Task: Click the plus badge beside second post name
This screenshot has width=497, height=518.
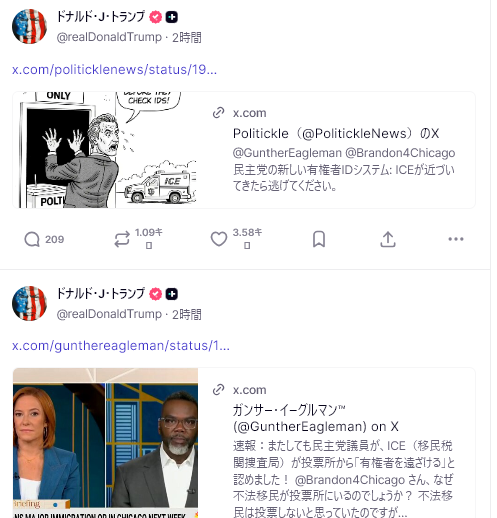Action: [172, 294]
